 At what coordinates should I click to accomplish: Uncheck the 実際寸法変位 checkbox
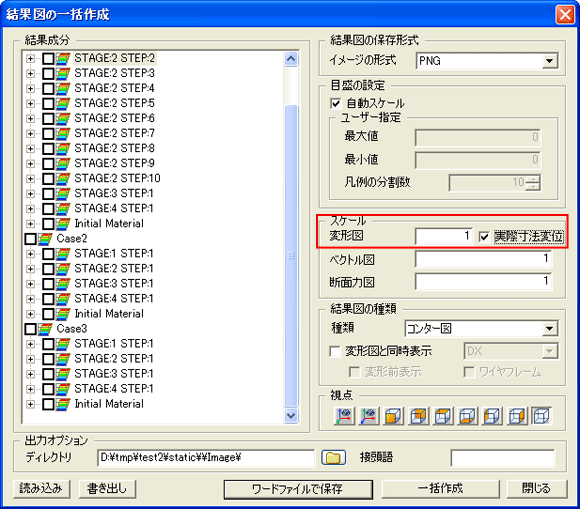point(484,236)
